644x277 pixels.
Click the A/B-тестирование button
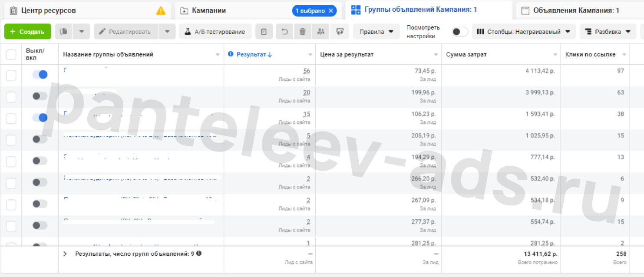click(215, 31)
